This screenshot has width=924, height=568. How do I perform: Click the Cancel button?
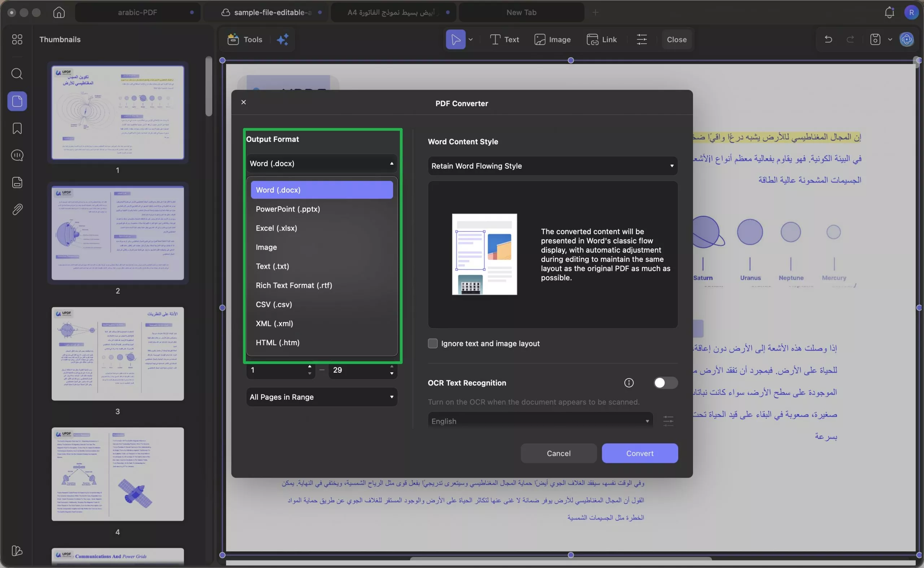558,454
